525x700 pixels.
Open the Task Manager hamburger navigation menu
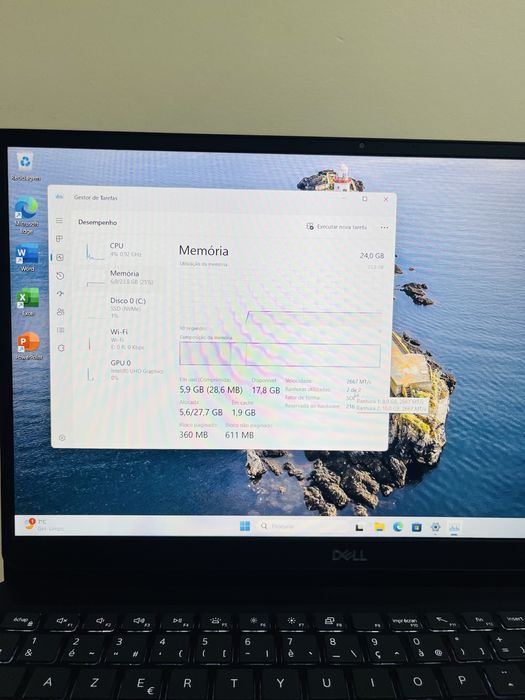click(59, 221)
